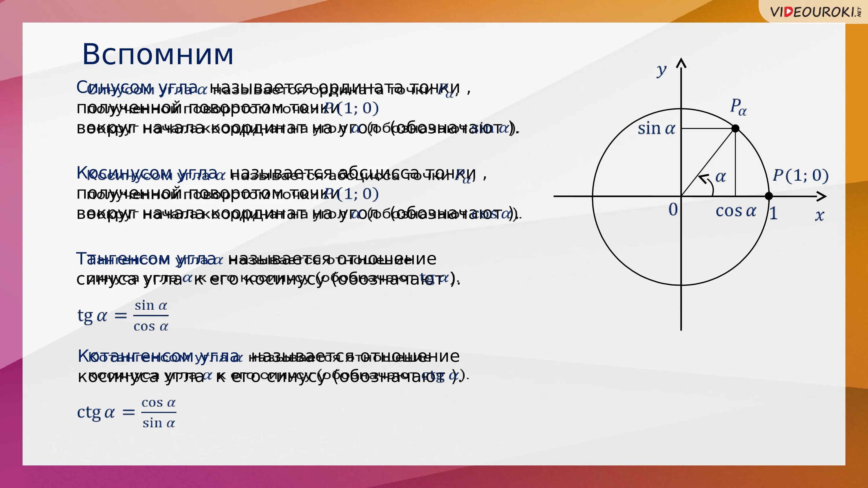This screenshot has height=488, width=868.
Task: Click the VIDEOUROKI logo icon
Action: point(814,10)
